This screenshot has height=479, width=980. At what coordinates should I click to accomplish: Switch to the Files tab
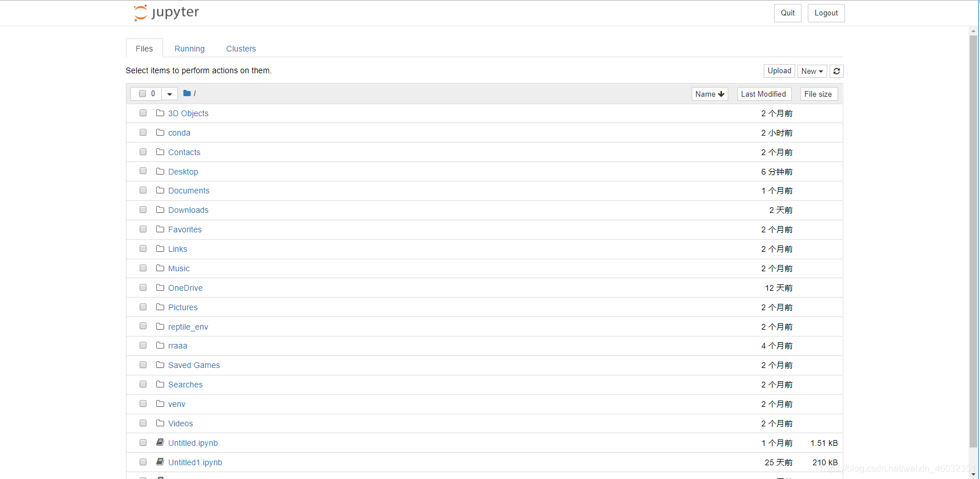[x=144, y=49]
